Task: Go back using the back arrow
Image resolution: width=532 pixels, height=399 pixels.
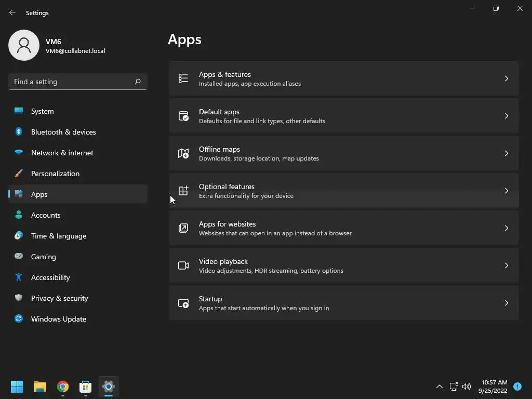Action: click(12, 12)
